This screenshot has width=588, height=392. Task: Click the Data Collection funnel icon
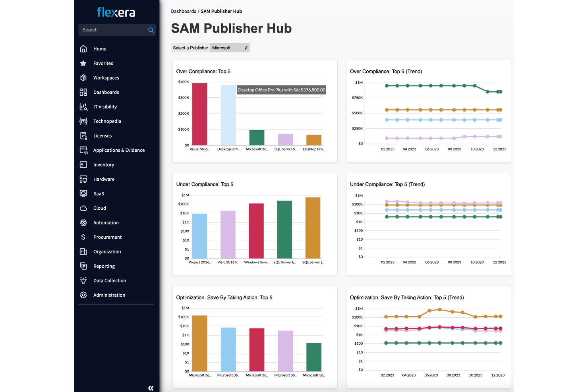pyautogui.click(x=83, y=280)
